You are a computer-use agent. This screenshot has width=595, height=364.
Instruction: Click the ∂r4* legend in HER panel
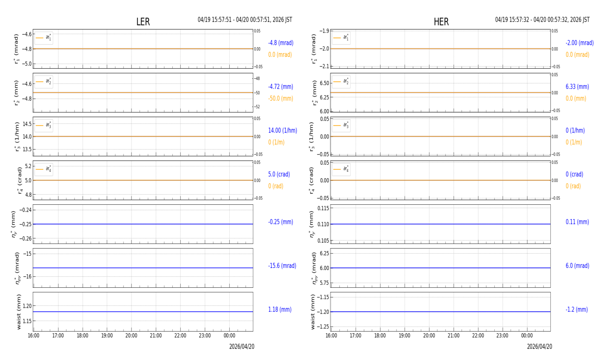pos(341,169)
